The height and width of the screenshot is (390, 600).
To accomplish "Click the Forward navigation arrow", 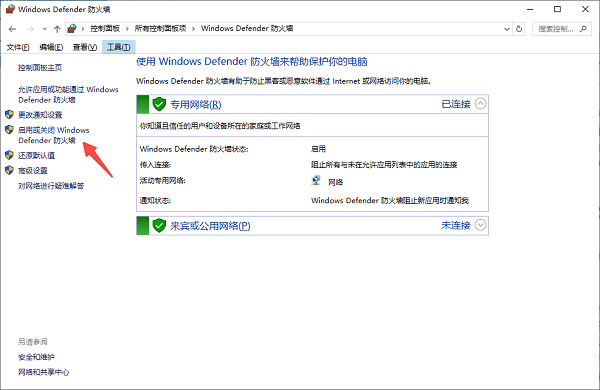I will click(30, 29).
